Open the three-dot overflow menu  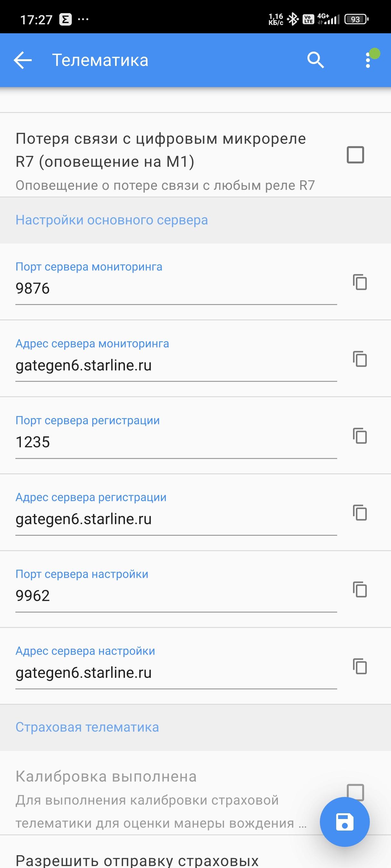point(368,60)
